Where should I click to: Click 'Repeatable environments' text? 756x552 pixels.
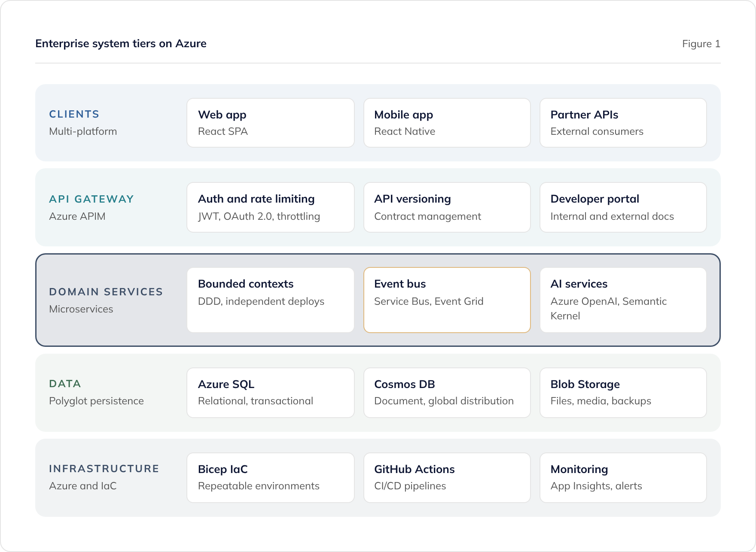259,486
